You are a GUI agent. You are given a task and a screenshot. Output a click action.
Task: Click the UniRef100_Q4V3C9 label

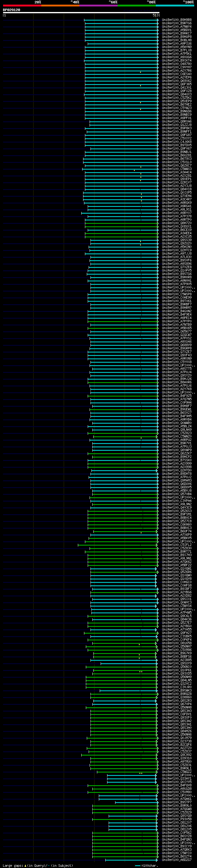point(177,507)
